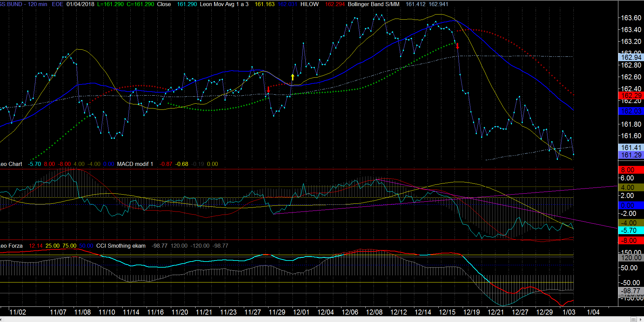Click the blue 0.00 axis tag

coord(631,205)
